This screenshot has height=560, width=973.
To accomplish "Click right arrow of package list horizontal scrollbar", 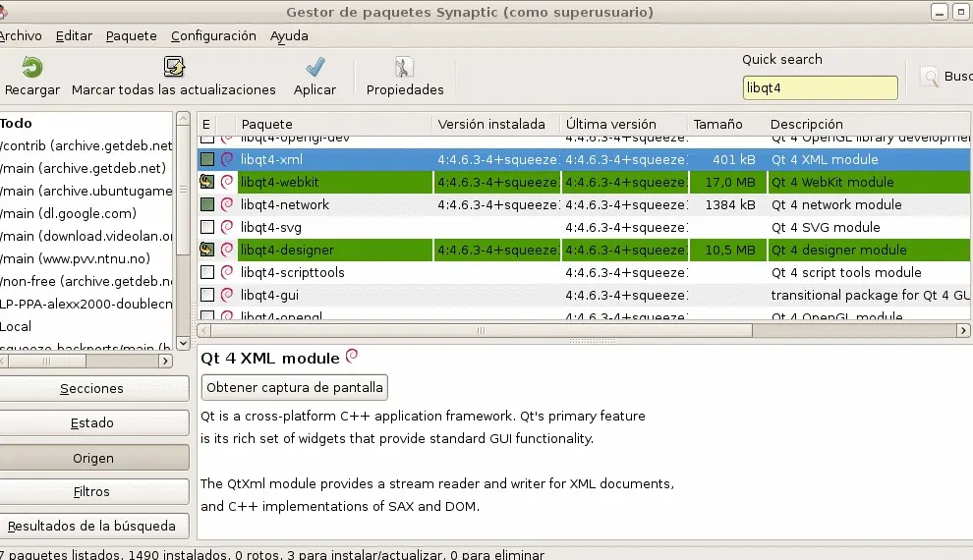I will 963,330.
